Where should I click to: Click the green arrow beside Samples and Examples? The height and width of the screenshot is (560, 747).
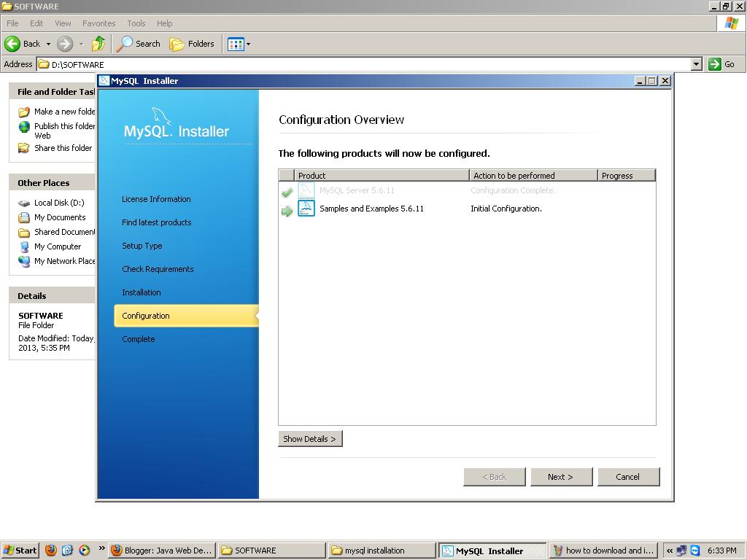287,209
